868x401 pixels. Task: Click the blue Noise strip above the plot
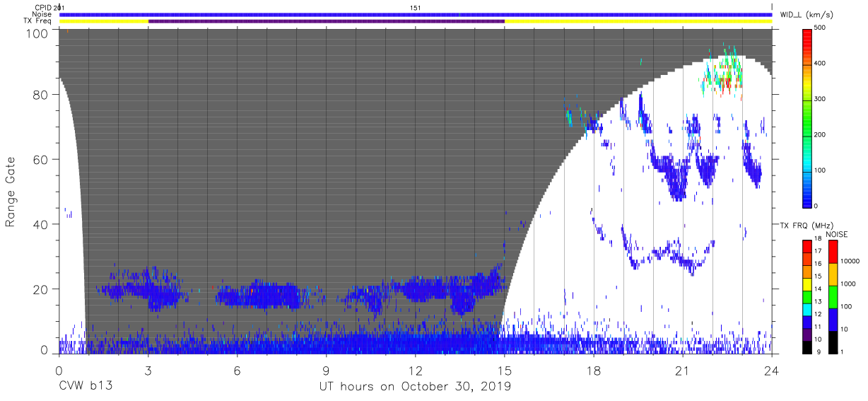(416, 14)
